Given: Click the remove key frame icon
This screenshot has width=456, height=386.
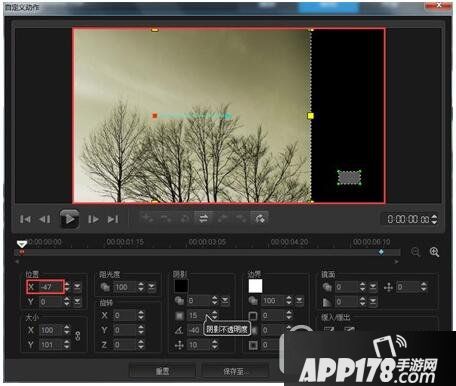Looking at the screenshot, I should tap(166, 218).
